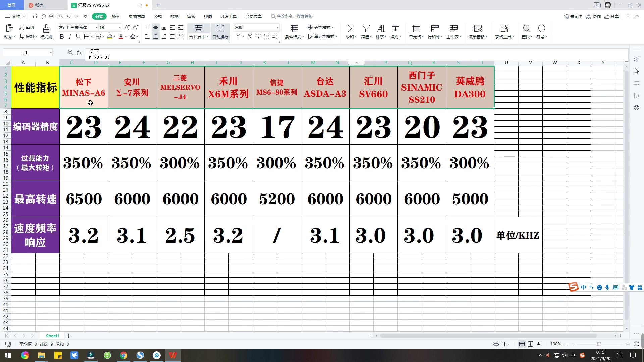The image size is (644, 362).
Task: Open the Formulas (公式) ribbon tab
Action: tap(157, 16)
